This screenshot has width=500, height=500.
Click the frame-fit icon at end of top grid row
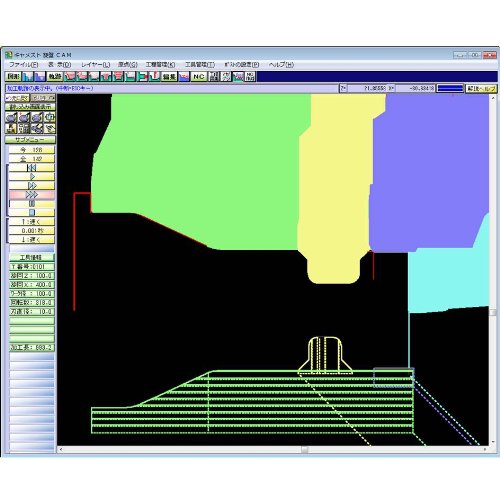50,117
